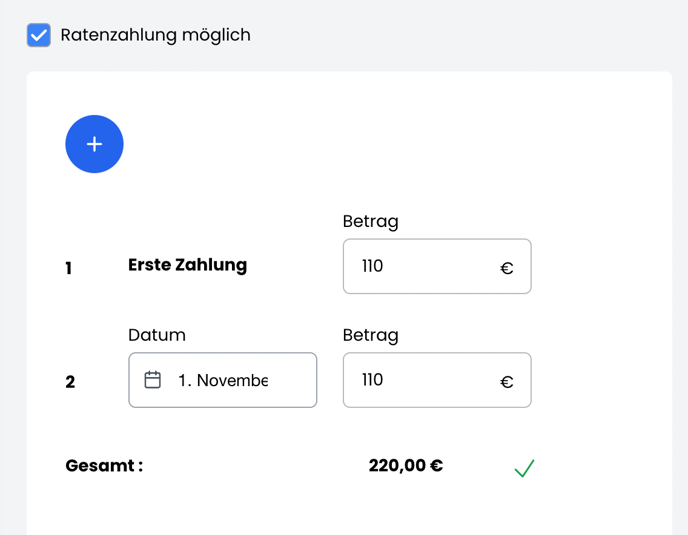Click the total amount "220,00 €"
Image resolution: width=688 pixels, height=535 pixels.
(405, 465)
